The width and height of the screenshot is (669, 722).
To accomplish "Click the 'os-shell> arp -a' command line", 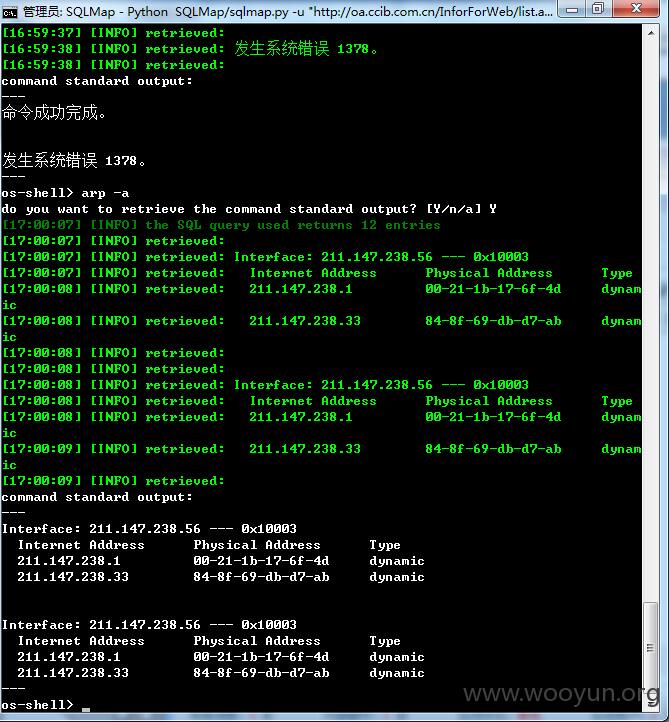I will [65, 193].
